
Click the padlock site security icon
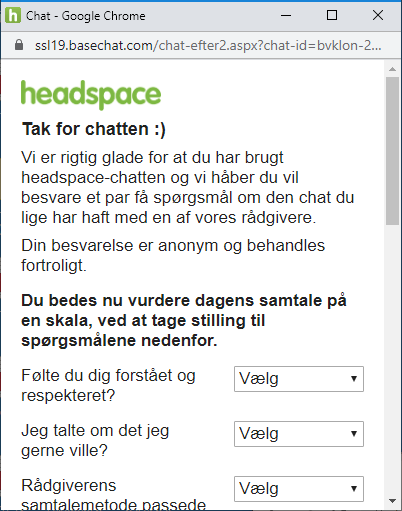pos(19,45)
